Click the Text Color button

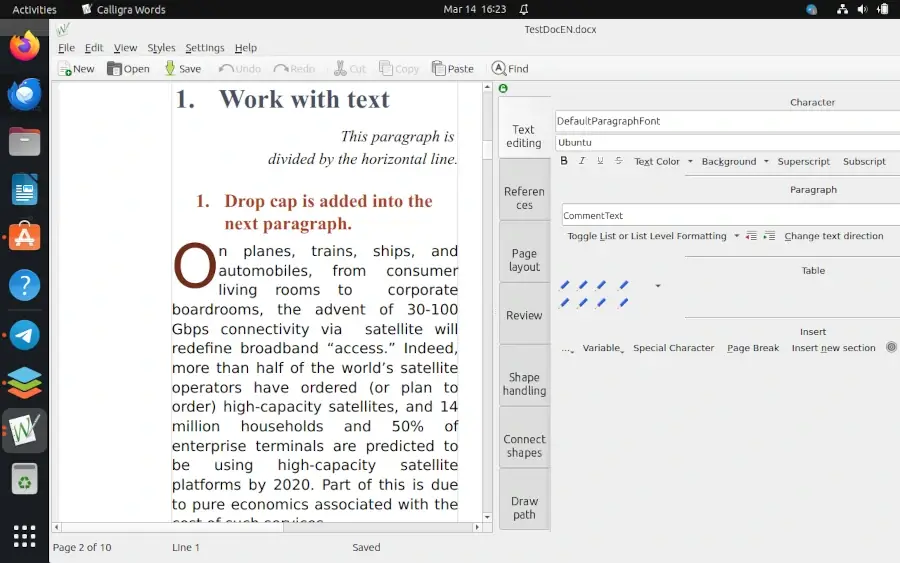click(656, 161)
